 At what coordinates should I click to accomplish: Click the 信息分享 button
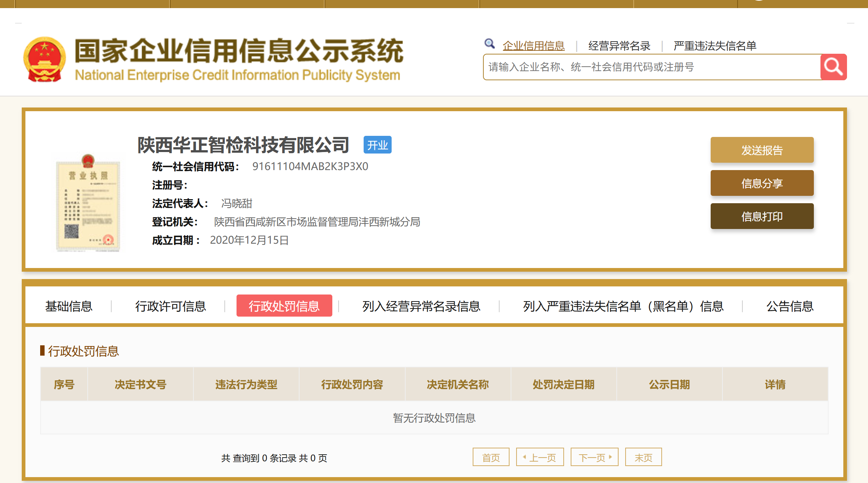[x=762, y=183]
